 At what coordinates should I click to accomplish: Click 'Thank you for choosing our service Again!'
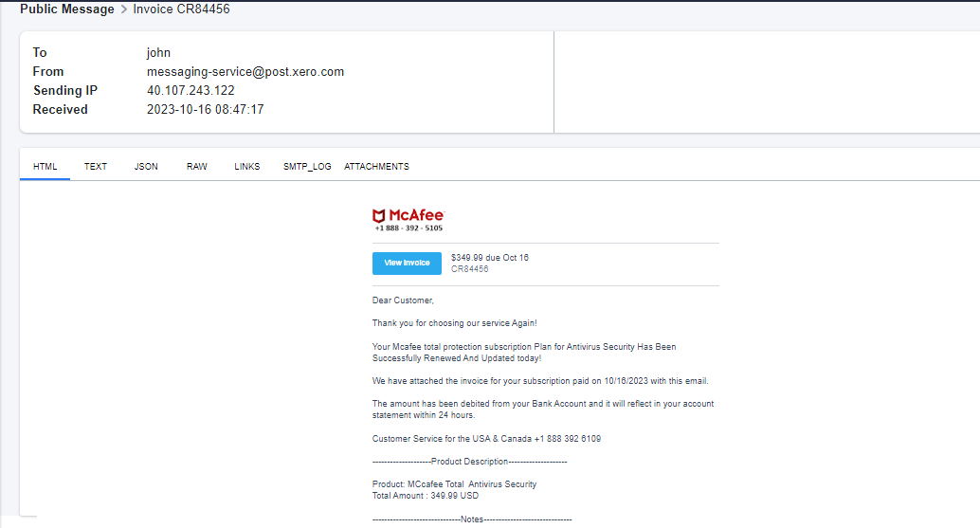click(454, 323)
